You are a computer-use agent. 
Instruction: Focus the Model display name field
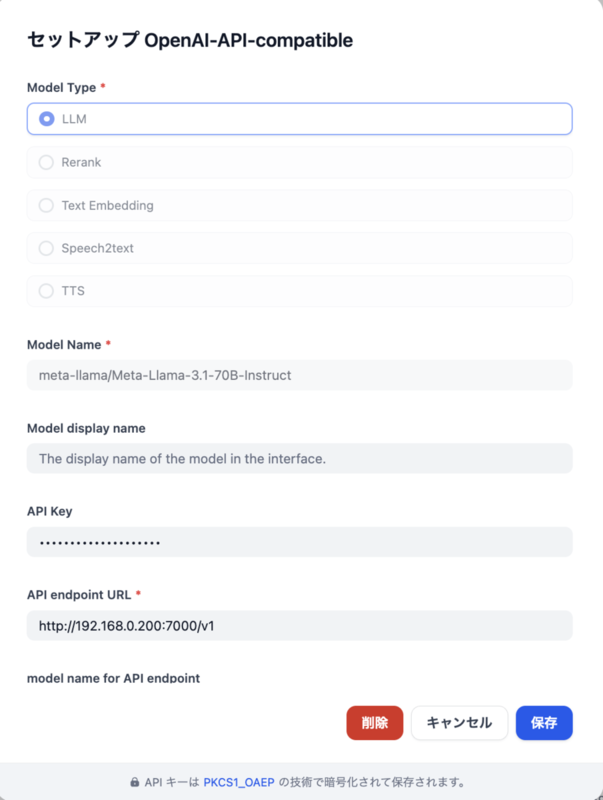click(x=299, y=459)
